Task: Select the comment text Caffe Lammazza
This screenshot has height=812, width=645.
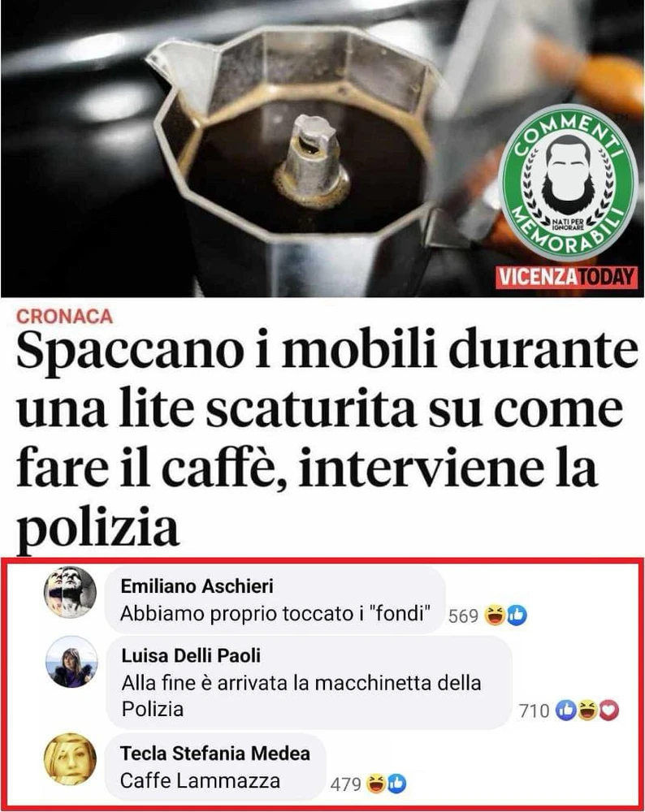Action: [x=200, y=780]
